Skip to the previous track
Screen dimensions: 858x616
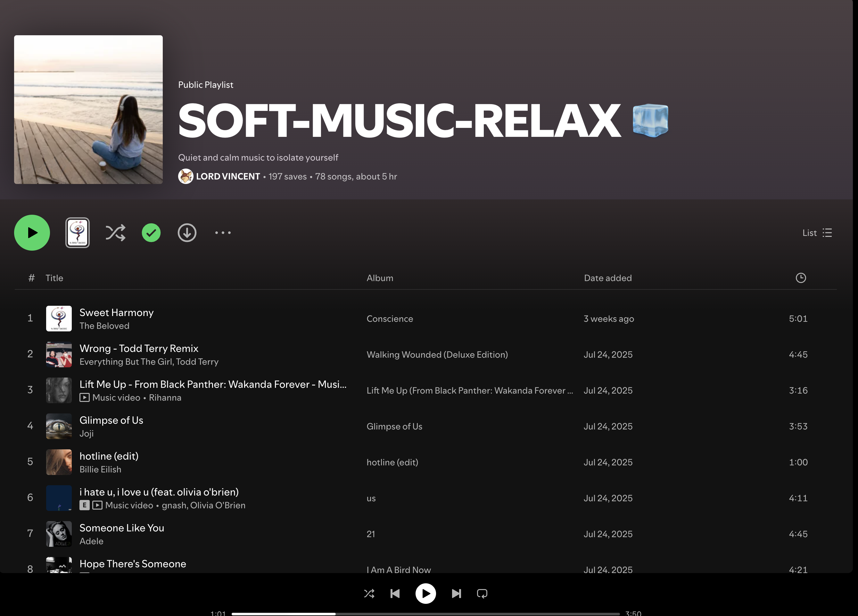coord(395,593)
